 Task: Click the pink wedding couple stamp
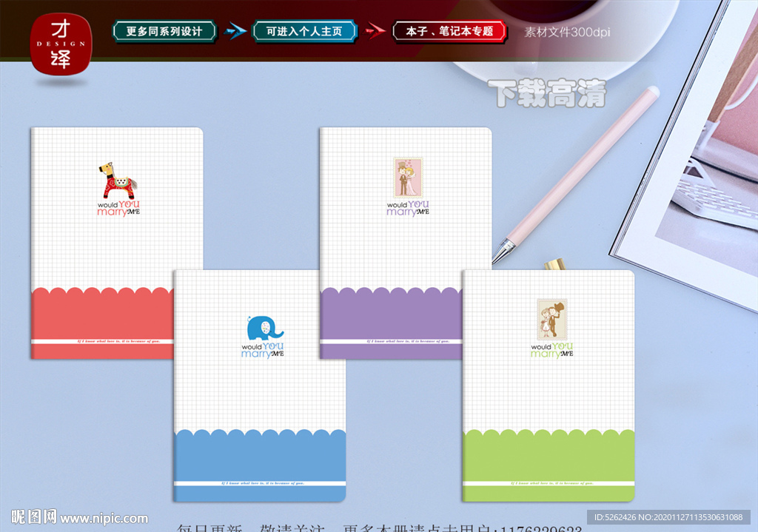(408, 178)
